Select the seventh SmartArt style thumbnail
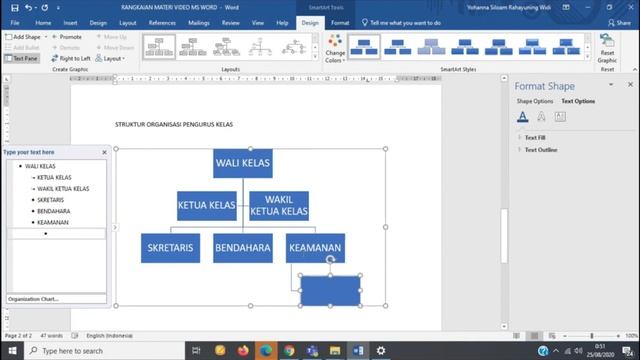640x360 pixels. coord(566,47)
